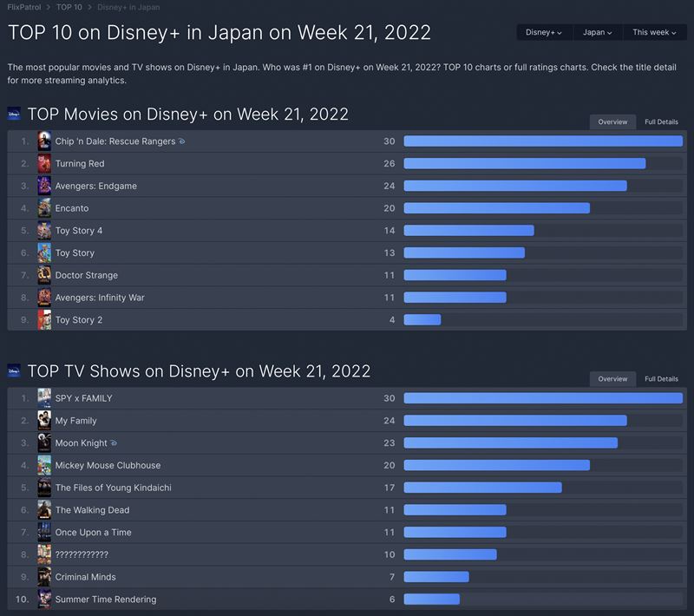
Task: Open the TOP 10 breadcrumb link
Action: pyautogui.click(x=71, y=7)
